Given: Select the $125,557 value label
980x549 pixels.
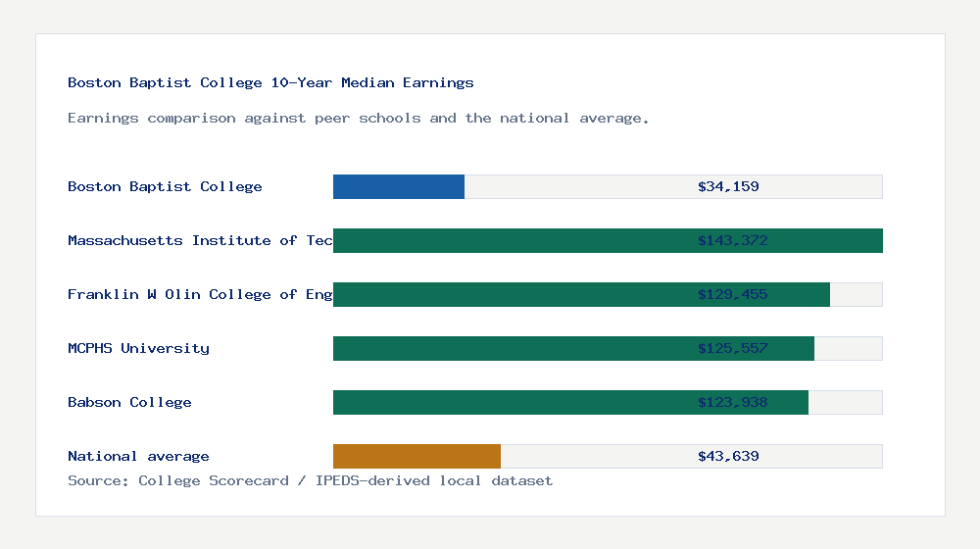Looking at the screenshot, I should pos(732,348).
